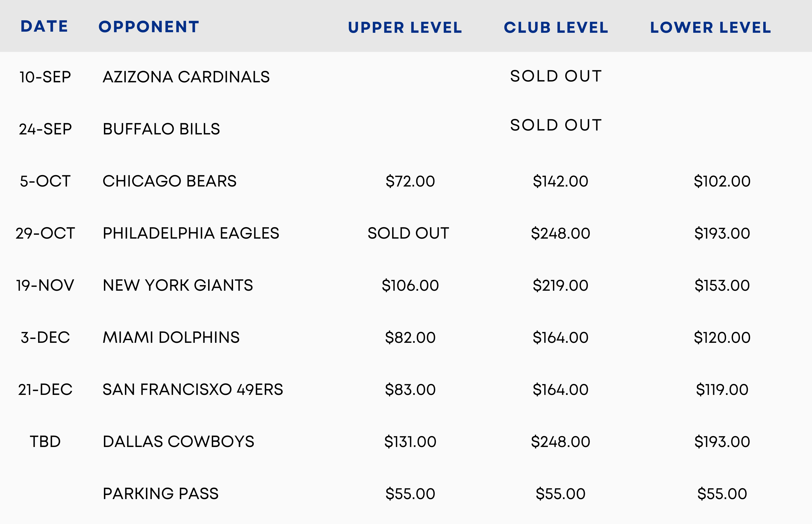Select Dallas Cowboys upper level $131.00 price

pyautogui.click(x=410, y=441)
